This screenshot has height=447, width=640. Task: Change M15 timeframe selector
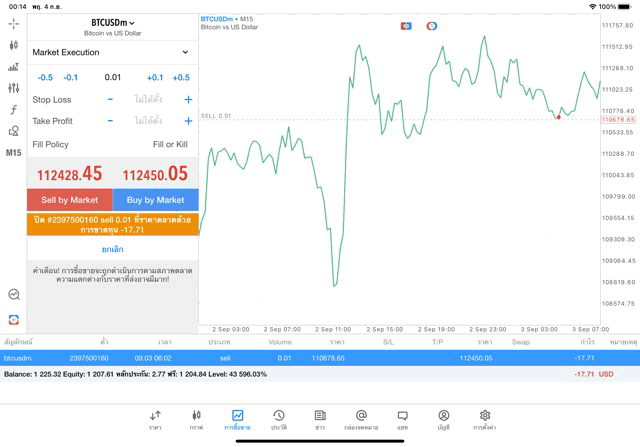(14, 153)
